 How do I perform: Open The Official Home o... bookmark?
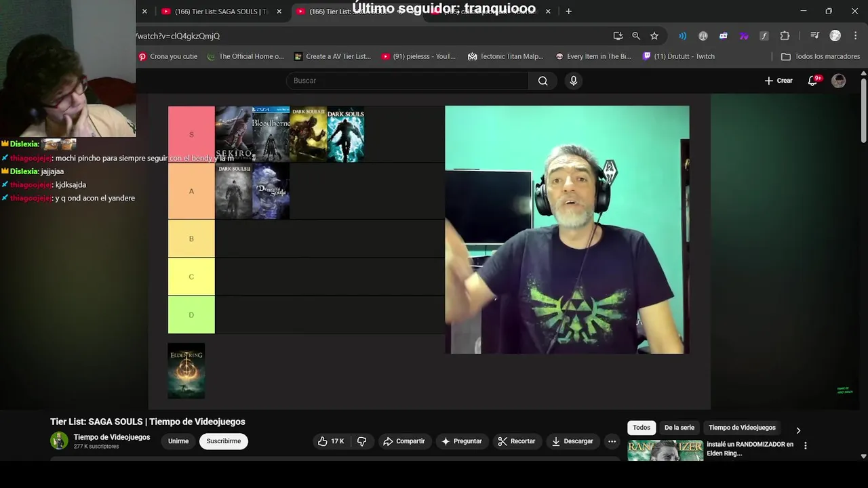(x=245, y=56)
